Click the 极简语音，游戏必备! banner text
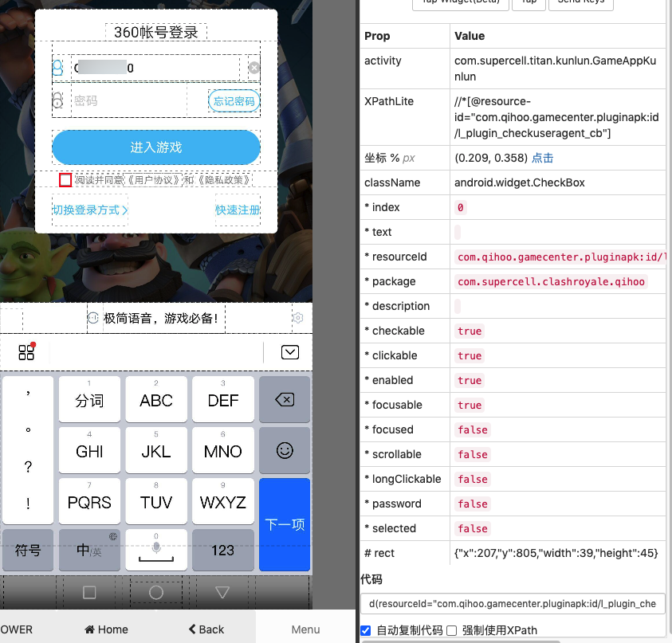The width and height of the screenshot is (672, 643). pyautogui.click(x=161, y=318)
